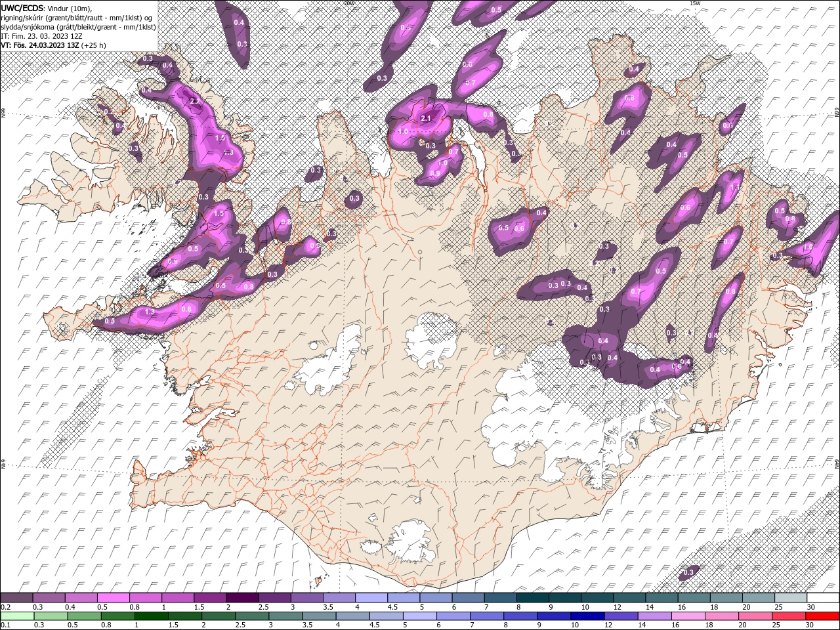Click the bottom legend swatch between 25 and 30

[789, 616]
